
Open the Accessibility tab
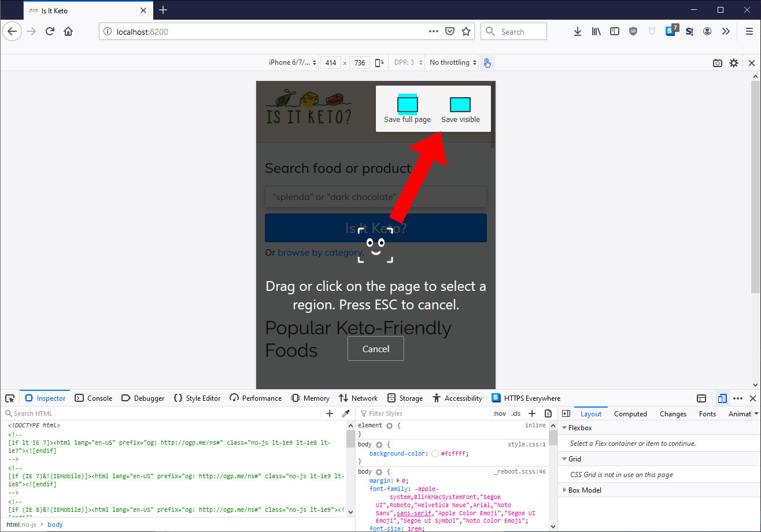click(457, 398)
